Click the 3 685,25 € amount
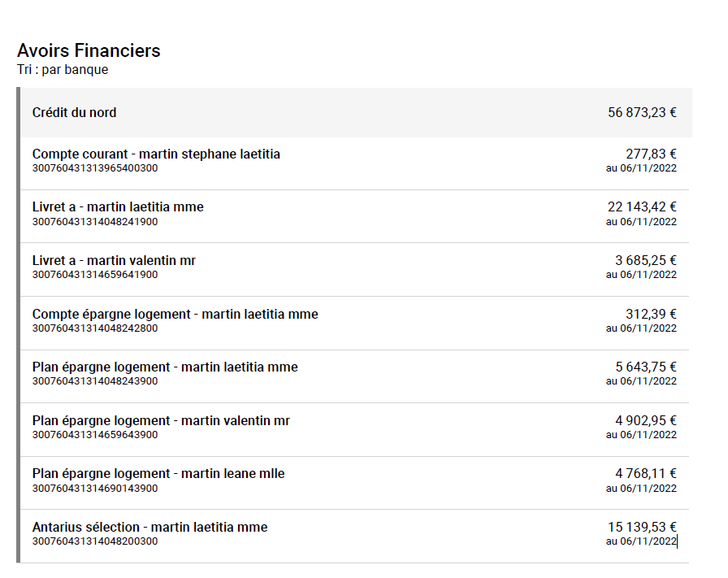 point(646,260)
